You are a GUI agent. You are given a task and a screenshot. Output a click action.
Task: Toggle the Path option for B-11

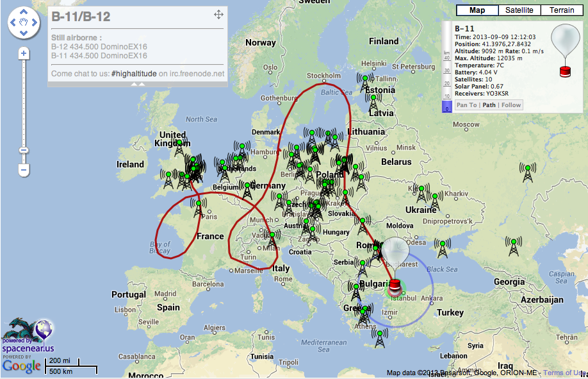489,105
